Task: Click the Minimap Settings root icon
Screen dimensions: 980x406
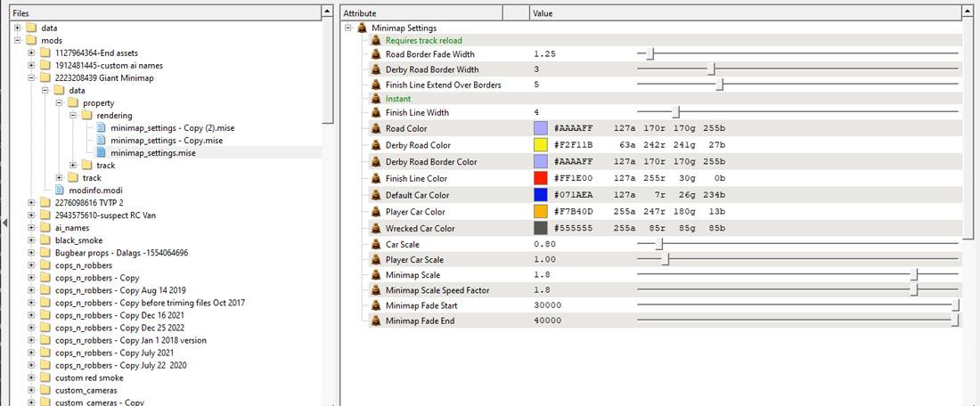Action: click(x=363, y=28)
